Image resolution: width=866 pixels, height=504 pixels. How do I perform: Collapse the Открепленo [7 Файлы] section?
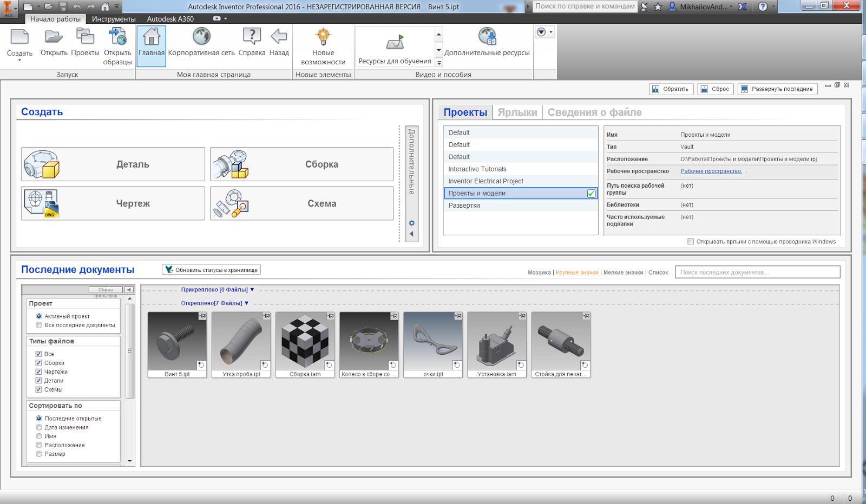coord(247,303)
